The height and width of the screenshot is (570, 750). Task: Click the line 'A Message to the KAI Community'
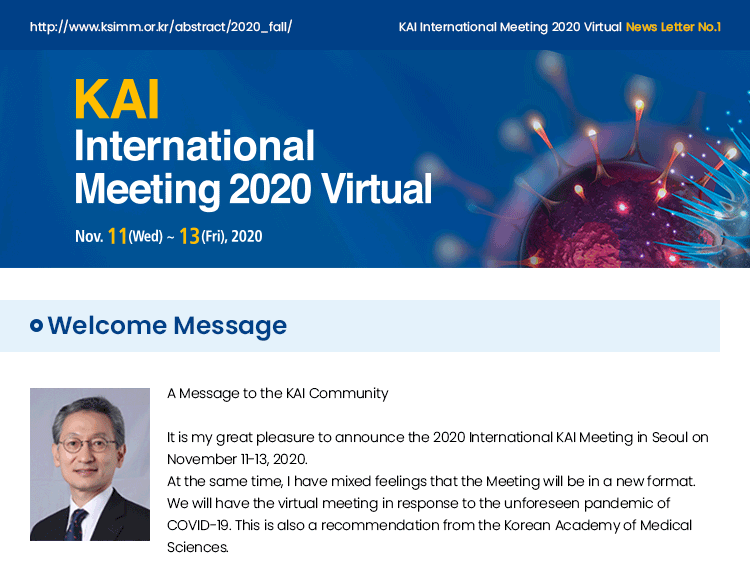tap(277, 394)
